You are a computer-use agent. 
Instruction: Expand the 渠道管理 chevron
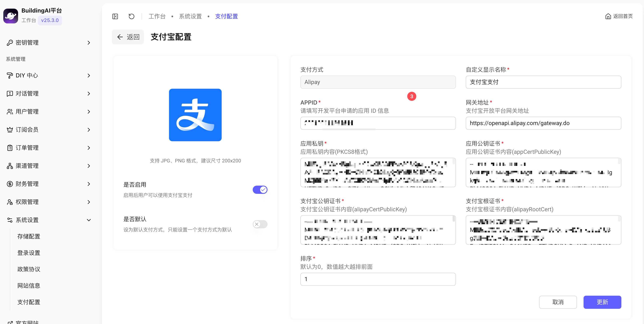[89, 166]
